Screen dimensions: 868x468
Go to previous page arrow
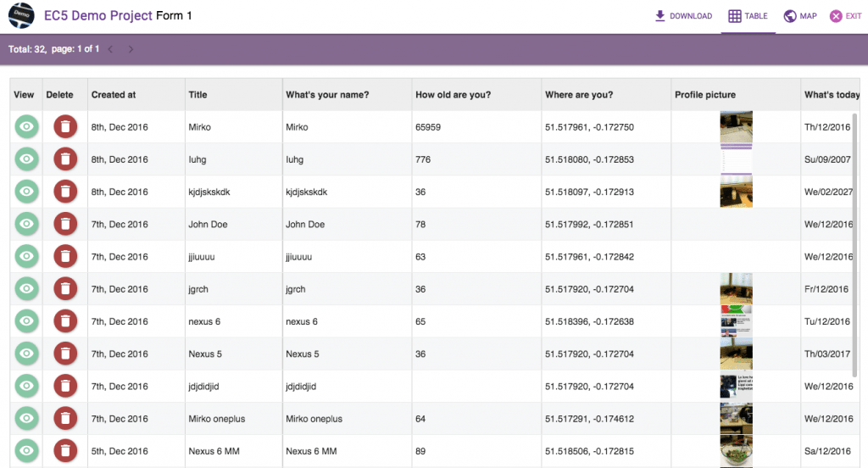[110, 49]
